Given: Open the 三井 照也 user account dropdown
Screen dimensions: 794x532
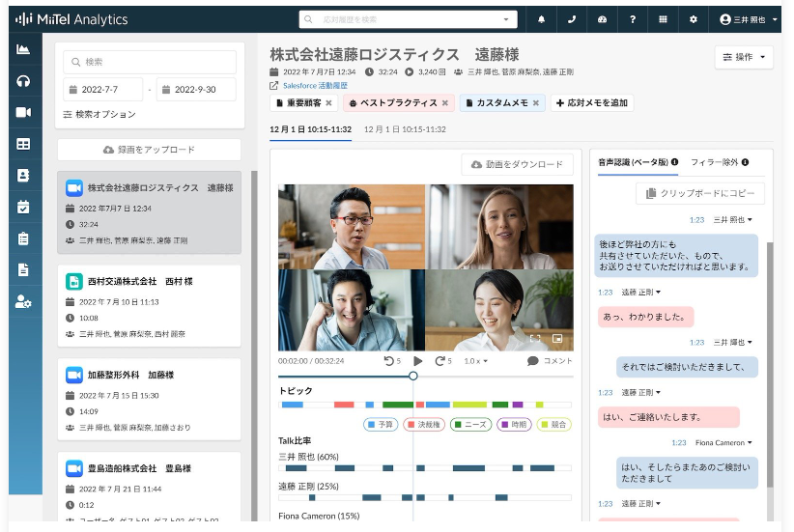Looking at the screenshot, I should pyautogui.click(x=749, y=19).
